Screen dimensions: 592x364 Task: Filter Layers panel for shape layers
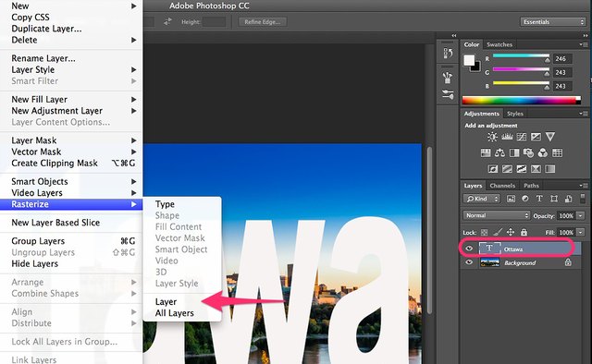pyautogui.click(x=554, y=199)
